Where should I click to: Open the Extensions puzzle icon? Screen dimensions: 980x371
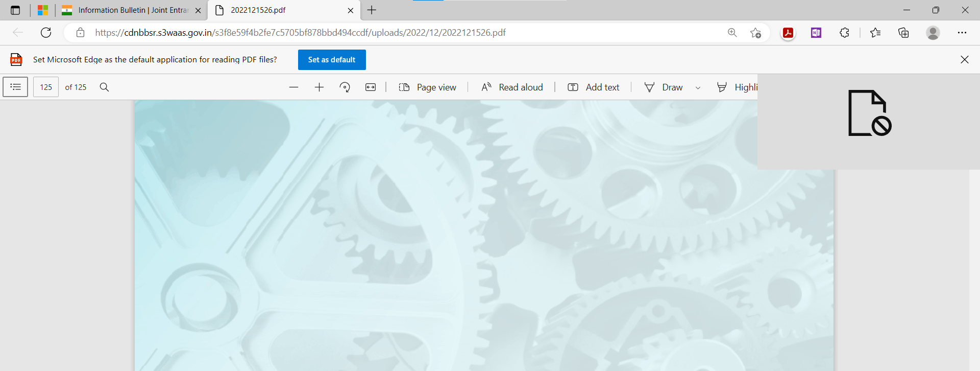click(x=844, y=33)
